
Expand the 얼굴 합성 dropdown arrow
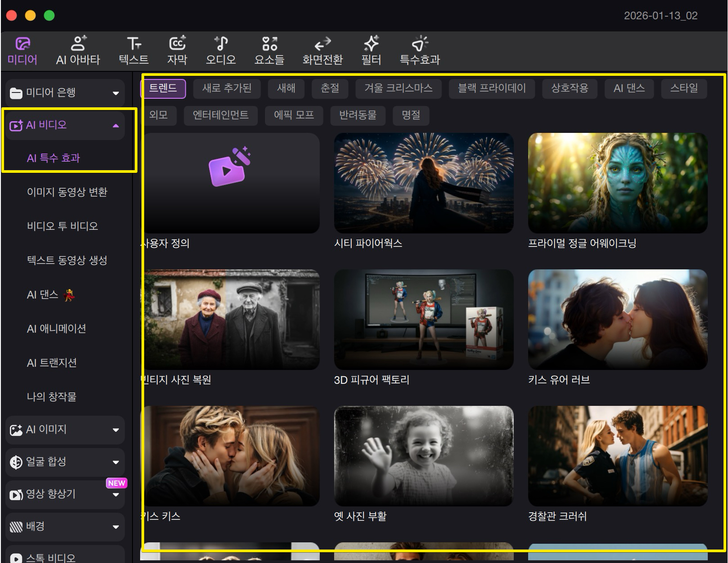[116, 462]
